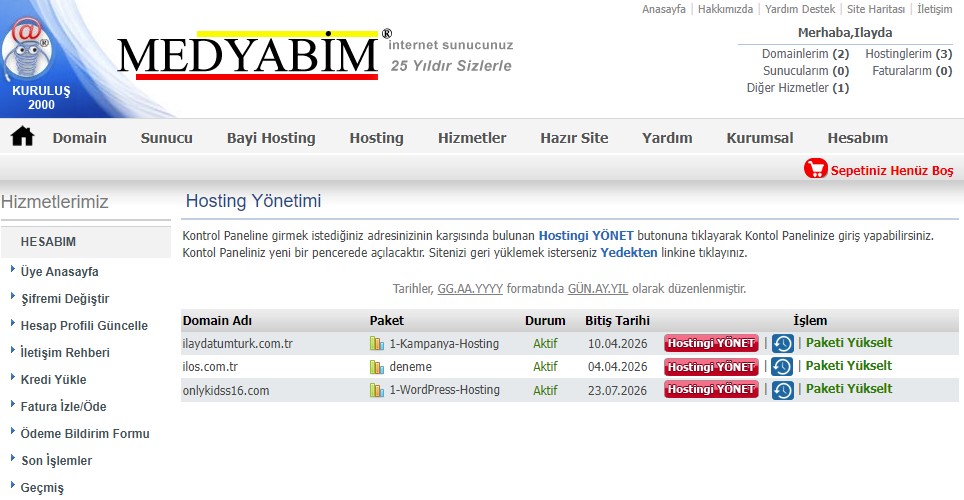This screenshot has height=500, width=964.
Task: Open Yardım Destek top link
Action: (800, 9)
